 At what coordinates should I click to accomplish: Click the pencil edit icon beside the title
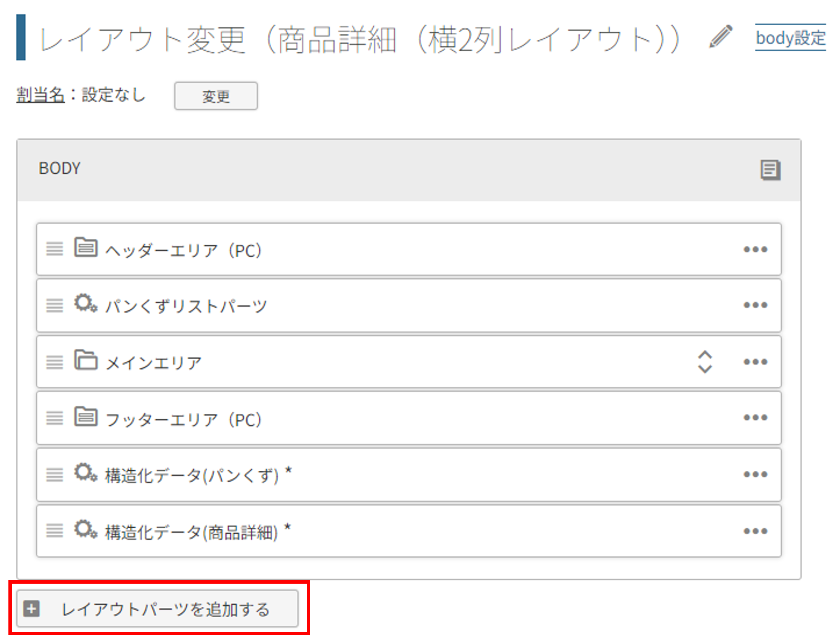[721, 37]
